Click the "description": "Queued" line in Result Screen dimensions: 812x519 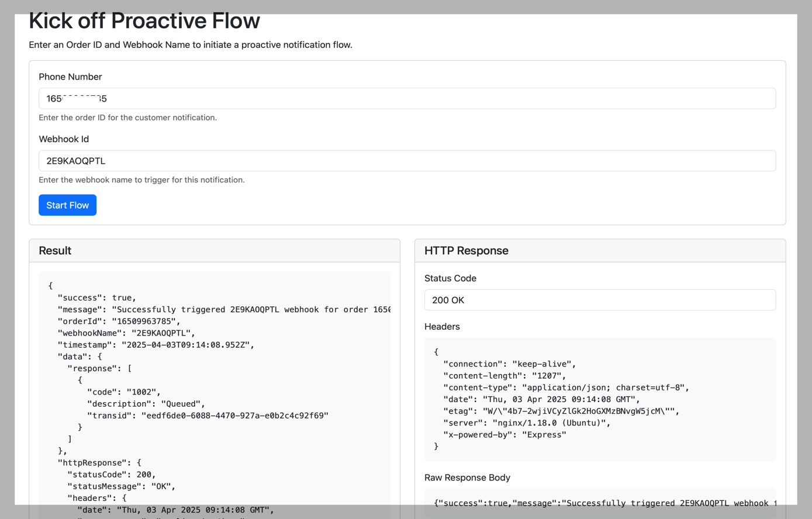coord(146,404)
